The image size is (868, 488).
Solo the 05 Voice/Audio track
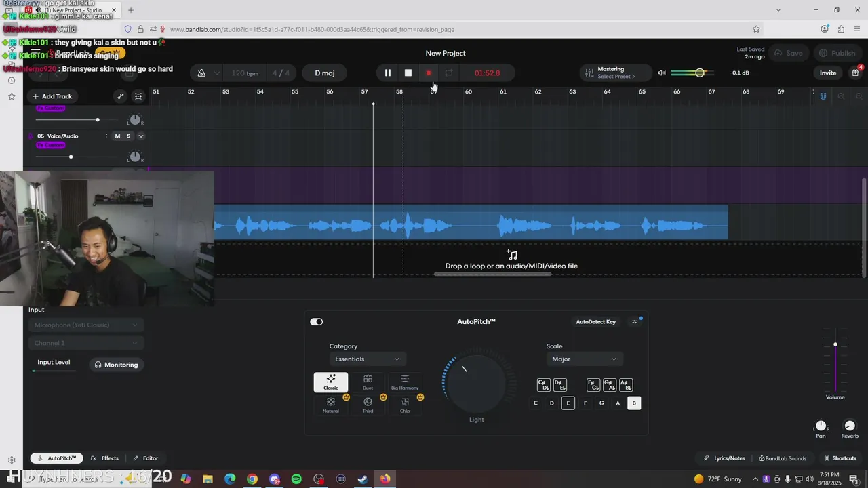pos(128,136)
